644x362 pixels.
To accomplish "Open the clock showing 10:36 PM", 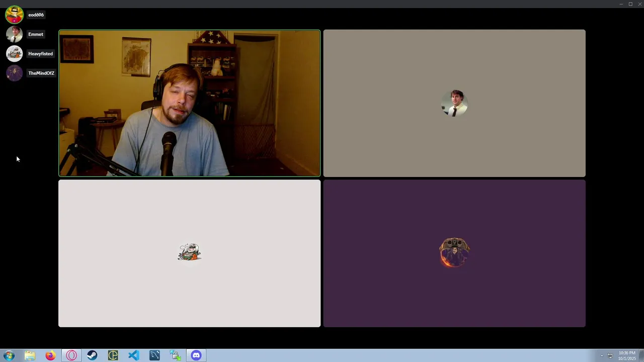I will coord(627,355).
